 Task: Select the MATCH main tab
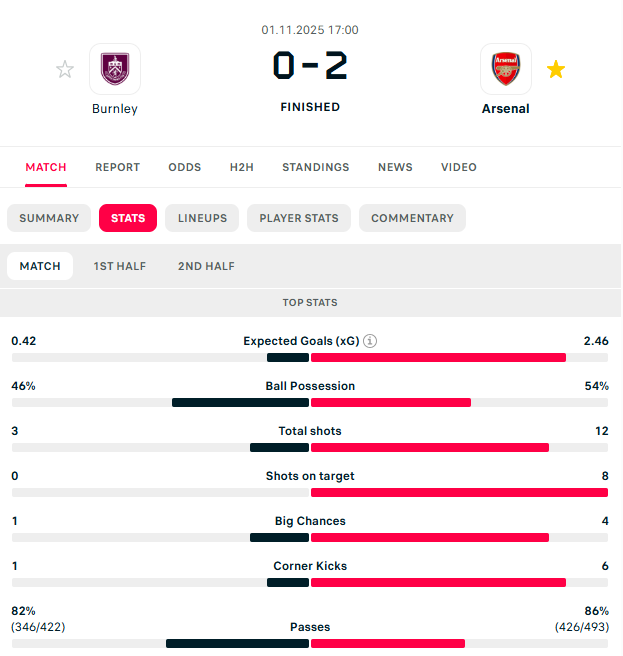[46, 167]
